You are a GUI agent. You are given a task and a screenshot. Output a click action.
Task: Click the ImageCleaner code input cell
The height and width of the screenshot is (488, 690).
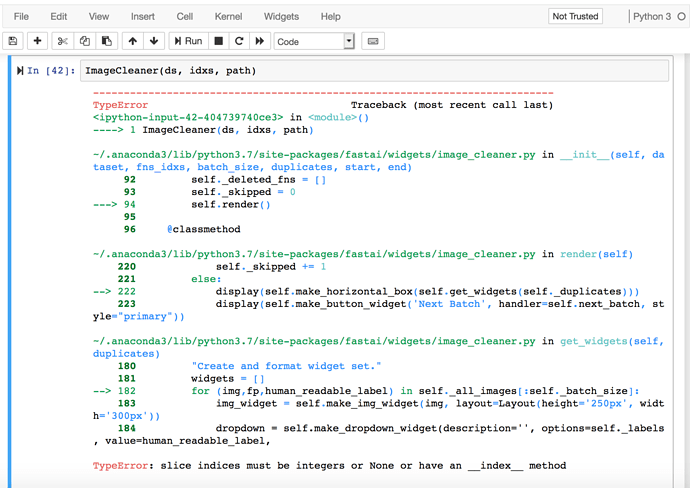tap(370, 71)
